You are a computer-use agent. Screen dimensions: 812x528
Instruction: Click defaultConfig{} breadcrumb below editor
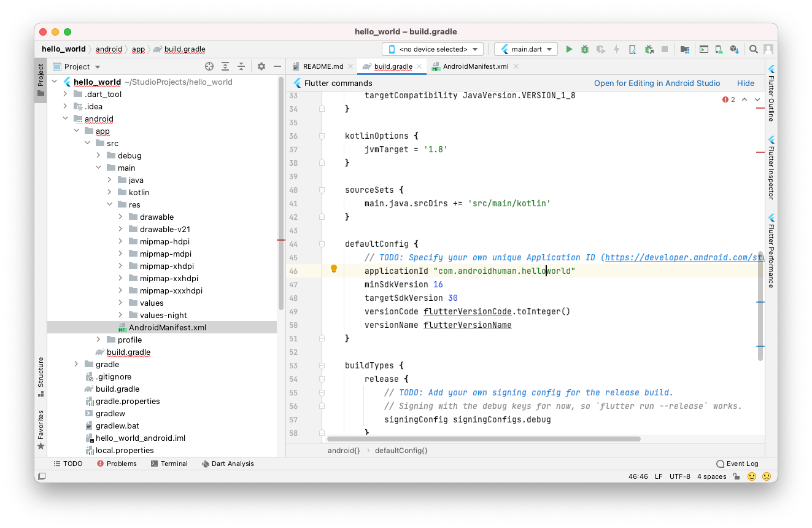(x=401, y=450)
